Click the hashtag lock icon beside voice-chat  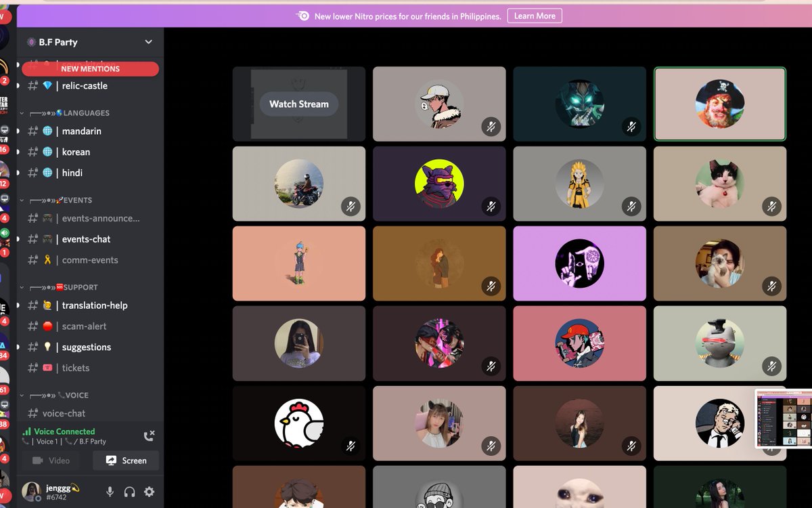(x=32, y=413)
